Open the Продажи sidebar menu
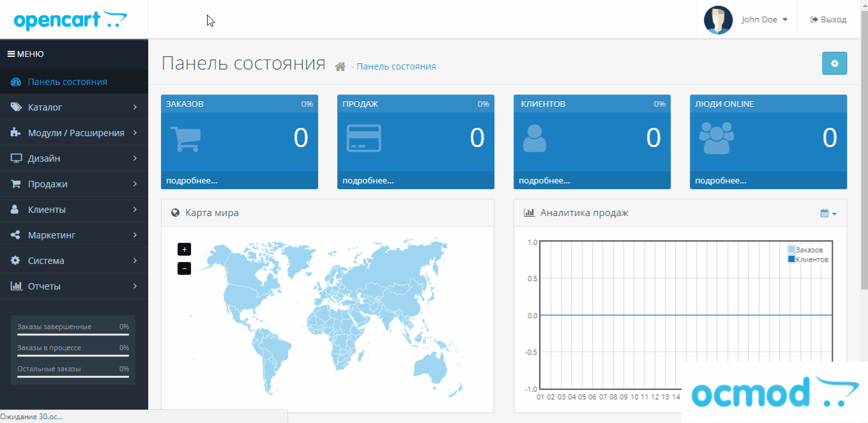Screen dimensions: 868x423 pos(74,184)
